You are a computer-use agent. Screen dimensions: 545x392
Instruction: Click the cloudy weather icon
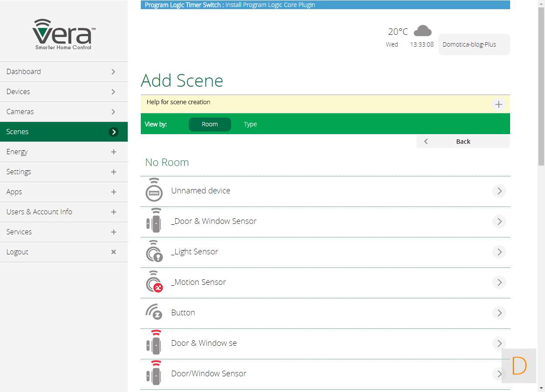tap(422, 31)
